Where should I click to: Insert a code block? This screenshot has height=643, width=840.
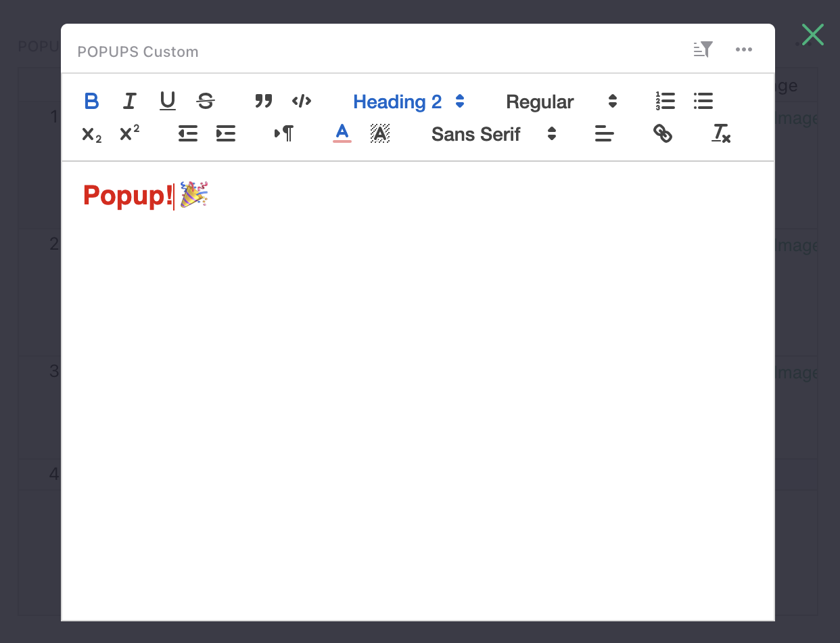pos(302,101)
